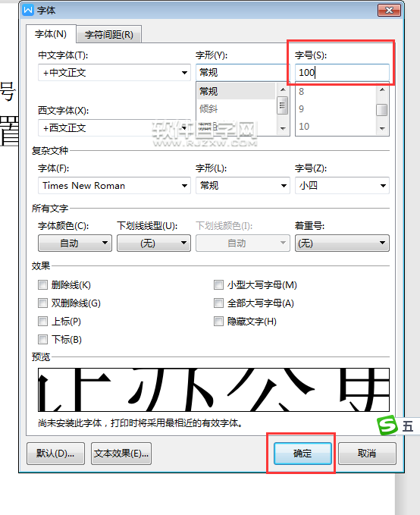Select size 9 in the 字号 list
Image resolution: width=420 pixels, height=515 pixels.
[x=335, y=108]
